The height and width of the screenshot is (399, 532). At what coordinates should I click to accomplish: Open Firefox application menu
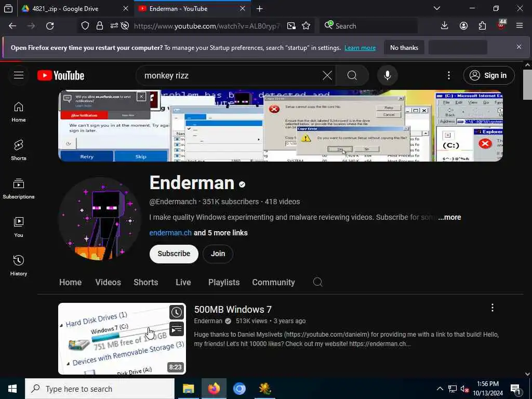point(520,26)
